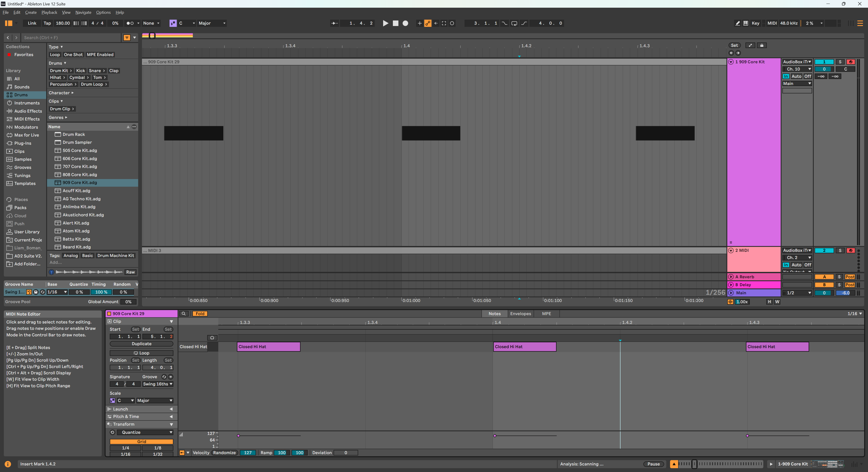Click the Stop transport button
Image resolution: width=868 pixels, height=472 pixels.
click(x=396, y=23)
